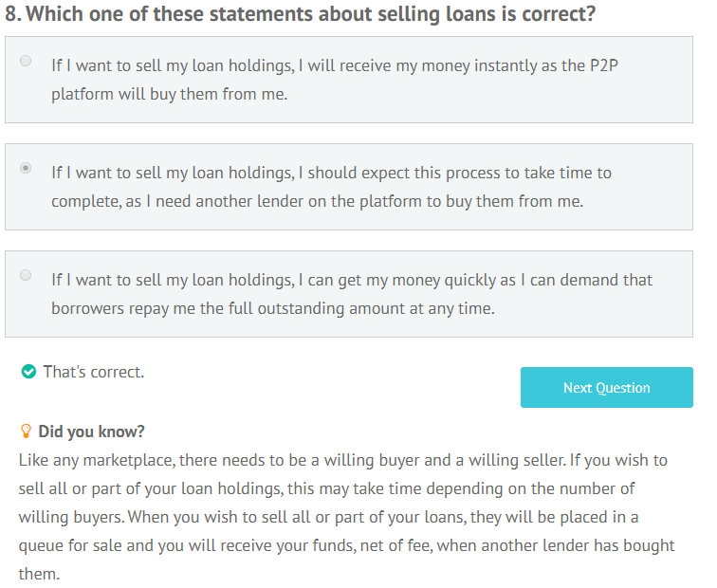Select the radio button for borrowers repaying at any time
This screenshot has height=588, width=717.
26,275
